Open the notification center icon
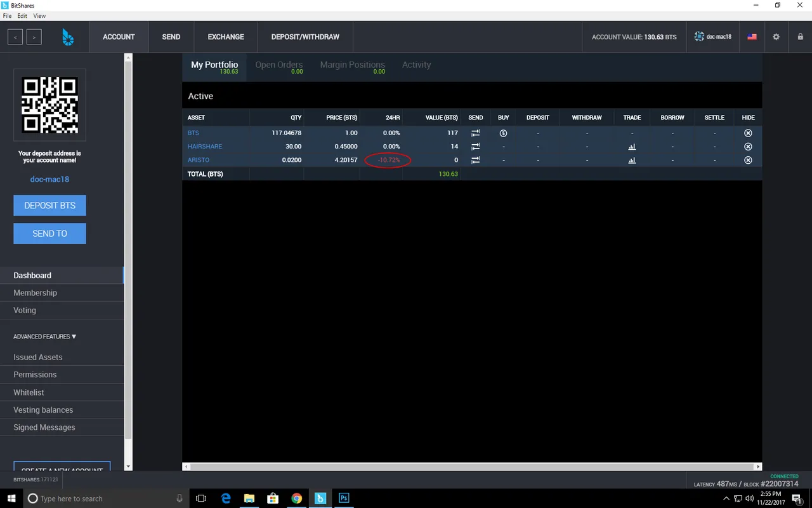The height and width of the screenshot is (508, 812). coord(796,498)
